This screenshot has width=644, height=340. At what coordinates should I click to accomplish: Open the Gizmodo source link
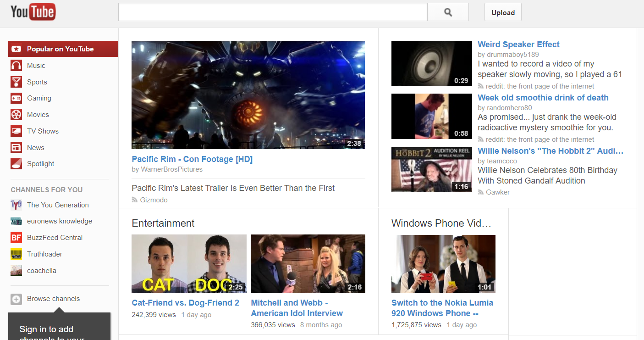[x=154, y=200]
